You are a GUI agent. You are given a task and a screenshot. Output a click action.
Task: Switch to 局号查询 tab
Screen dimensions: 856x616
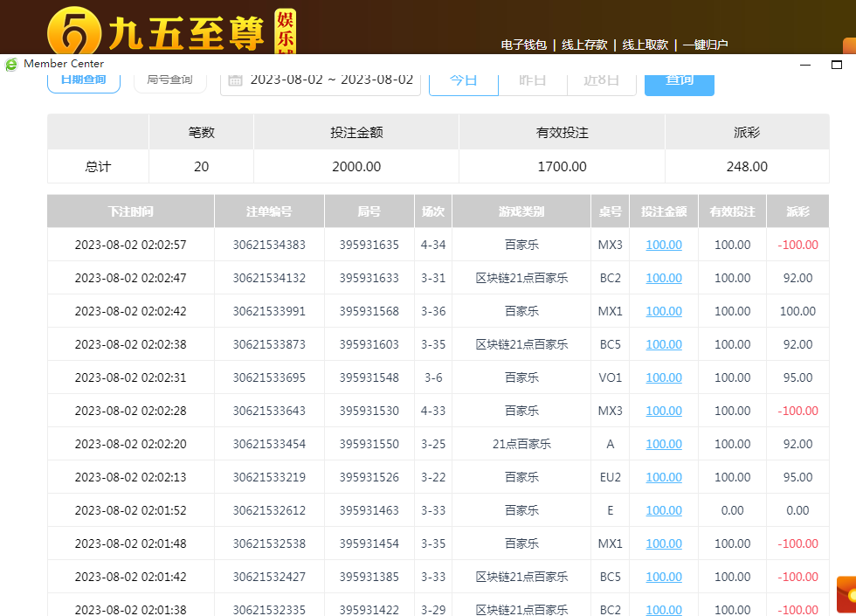[169, 80]
